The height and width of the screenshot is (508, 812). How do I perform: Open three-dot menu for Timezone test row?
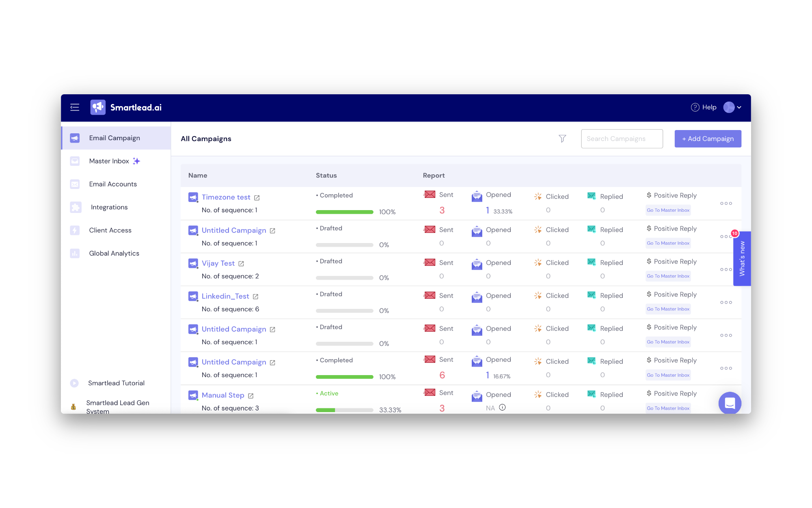(726, 203)
